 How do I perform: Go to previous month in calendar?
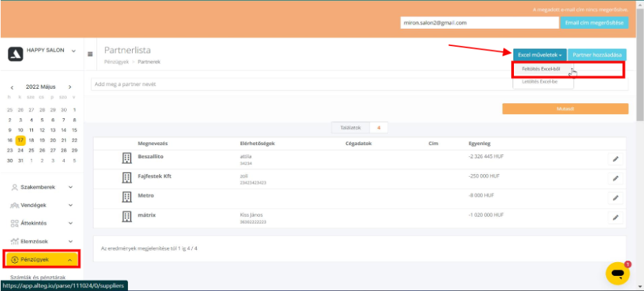(12, 87)
